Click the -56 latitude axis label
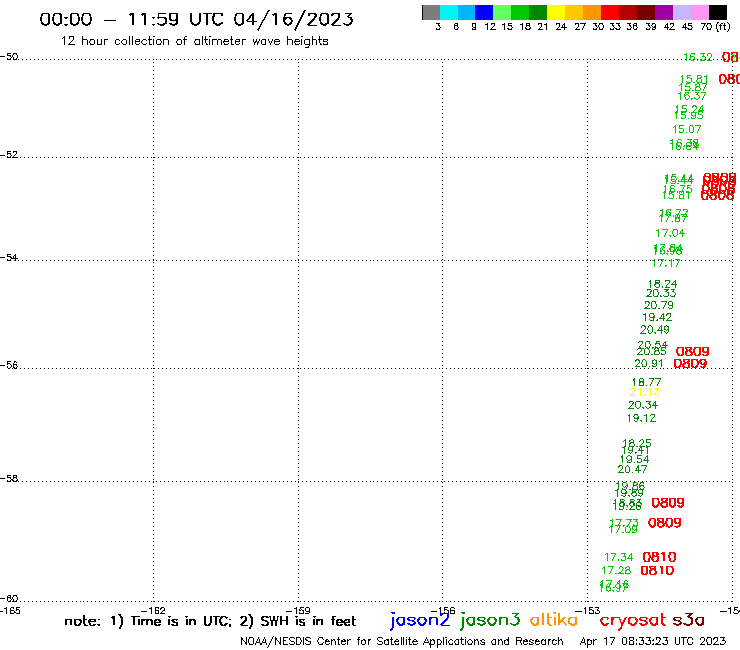This screenshot has height=650, width=740. (x=9, y=365)
